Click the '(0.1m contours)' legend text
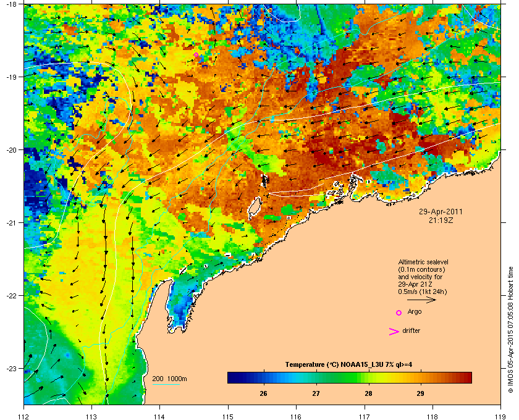 click(x=421, y=269)
